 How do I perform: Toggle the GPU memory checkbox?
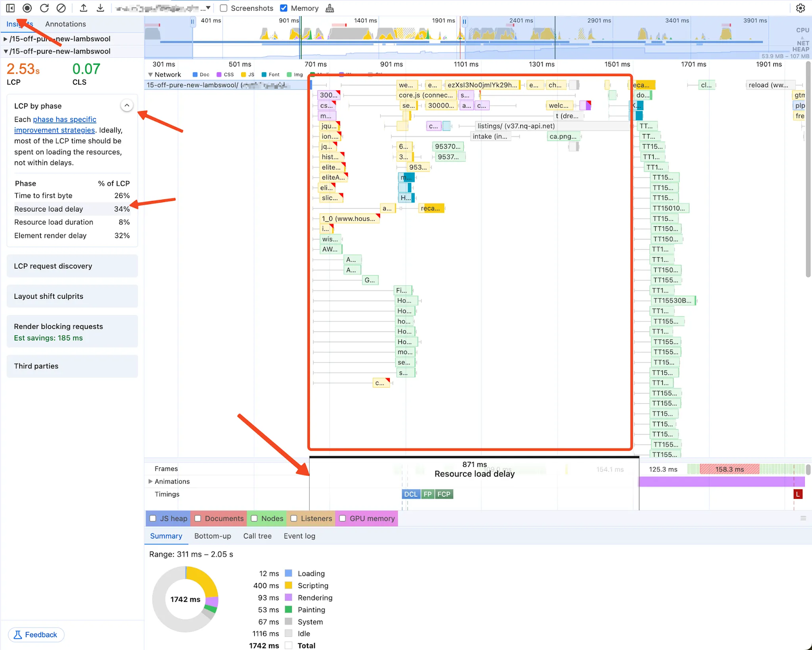click(x=343, y=519)
